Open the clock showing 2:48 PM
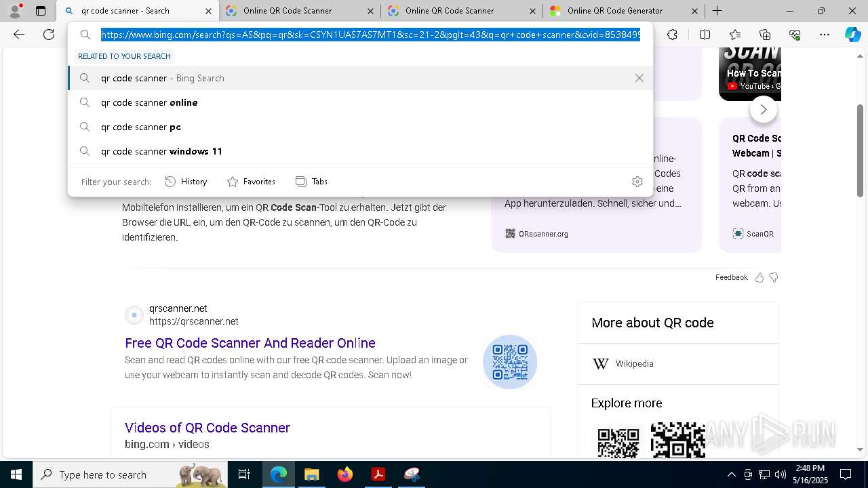The width and height of the screenshot is (868, 488). (810, 474)
